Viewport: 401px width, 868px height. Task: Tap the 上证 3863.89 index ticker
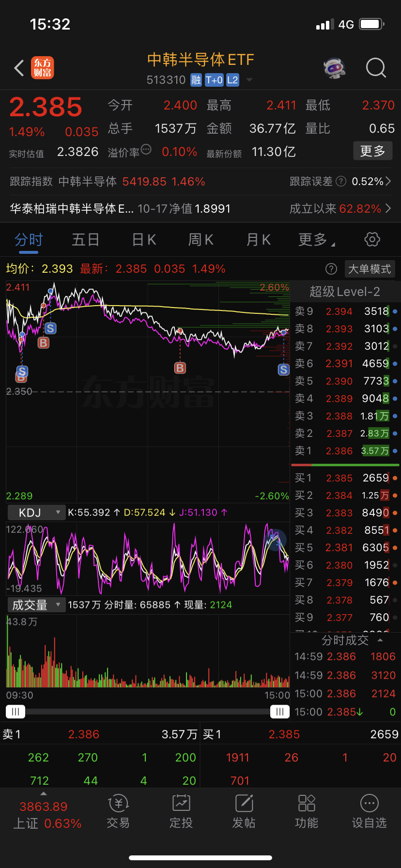46,815
